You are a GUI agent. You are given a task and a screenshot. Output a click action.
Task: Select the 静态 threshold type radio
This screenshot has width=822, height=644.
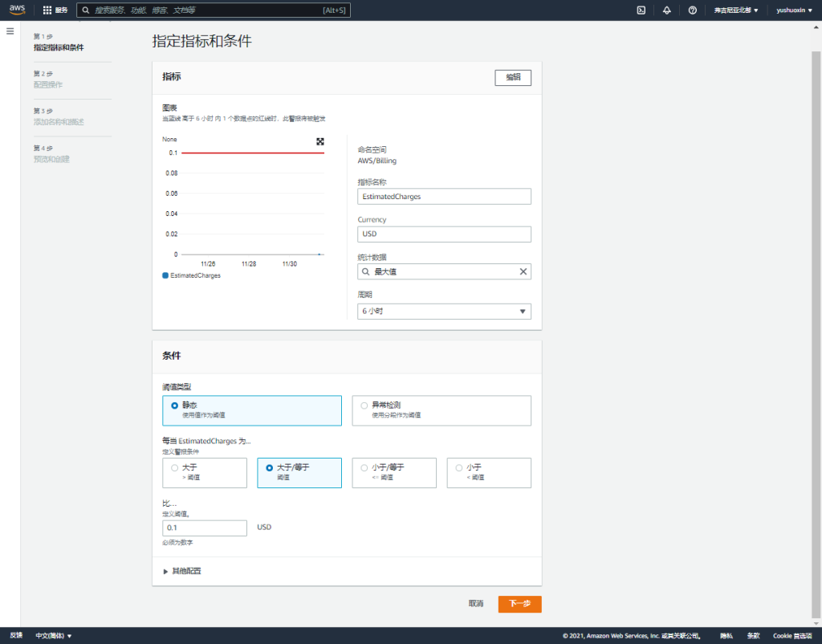tap(175, 406)
